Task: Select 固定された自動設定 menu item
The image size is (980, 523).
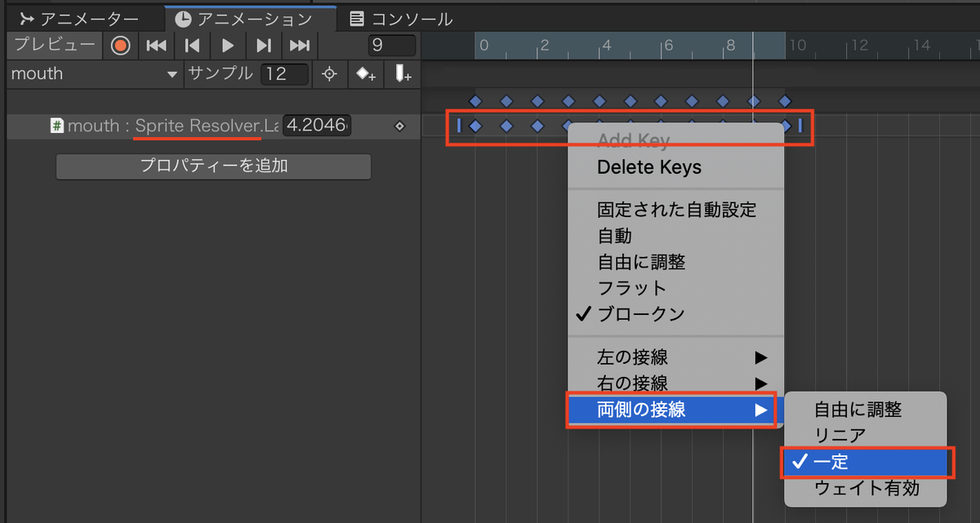Action: (x=677, y=210)
